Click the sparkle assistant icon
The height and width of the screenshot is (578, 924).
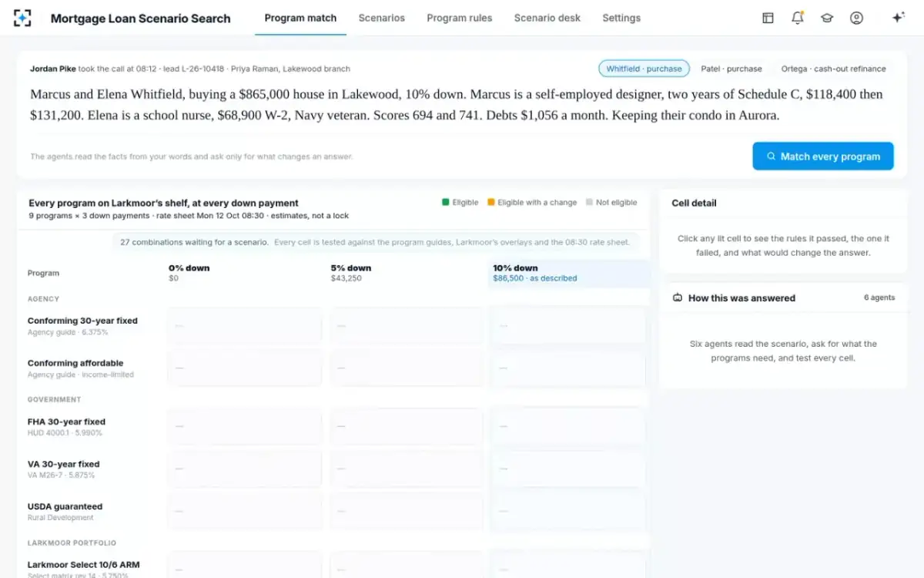[898, 18]
